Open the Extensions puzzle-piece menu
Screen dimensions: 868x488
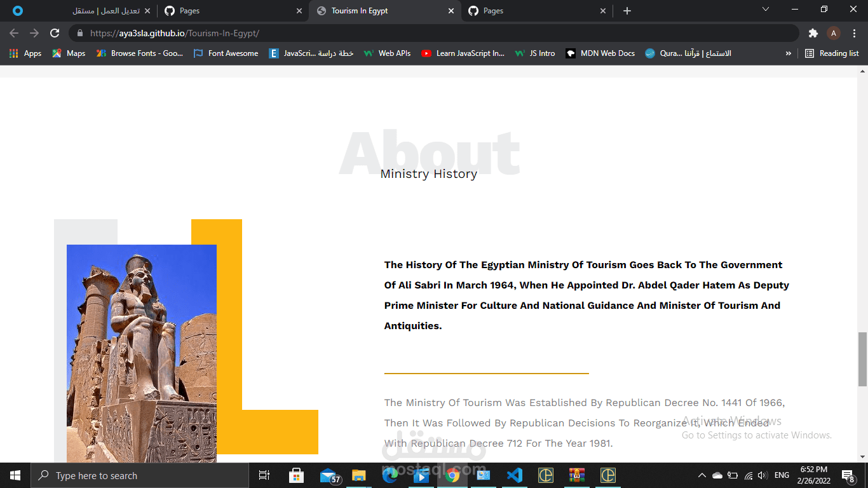(813, 33)
